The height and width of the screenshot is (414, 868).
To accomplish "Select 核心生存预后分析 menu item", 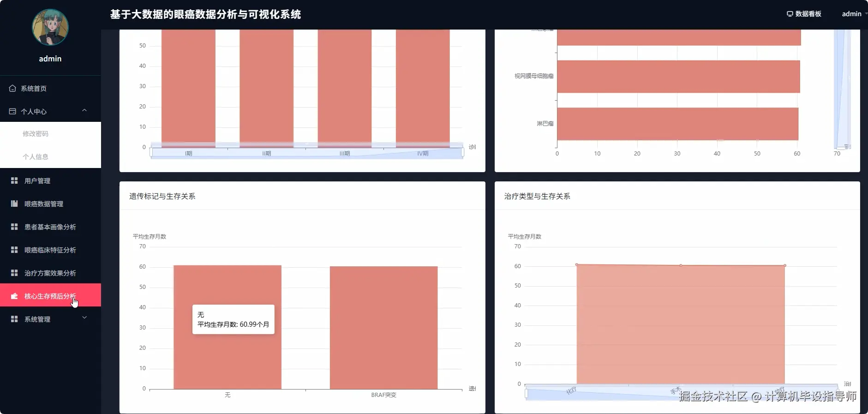I will [50, 295].
